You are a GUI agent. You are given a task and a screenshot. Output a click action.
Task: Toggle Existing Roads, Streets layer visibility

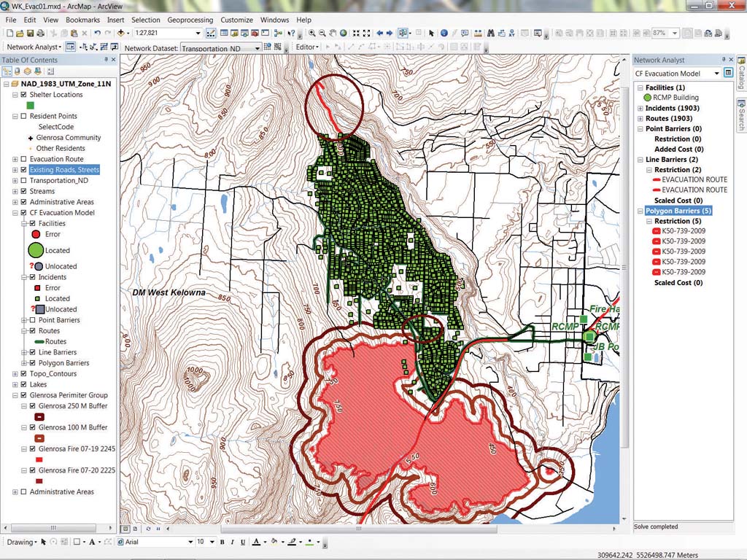24,170
